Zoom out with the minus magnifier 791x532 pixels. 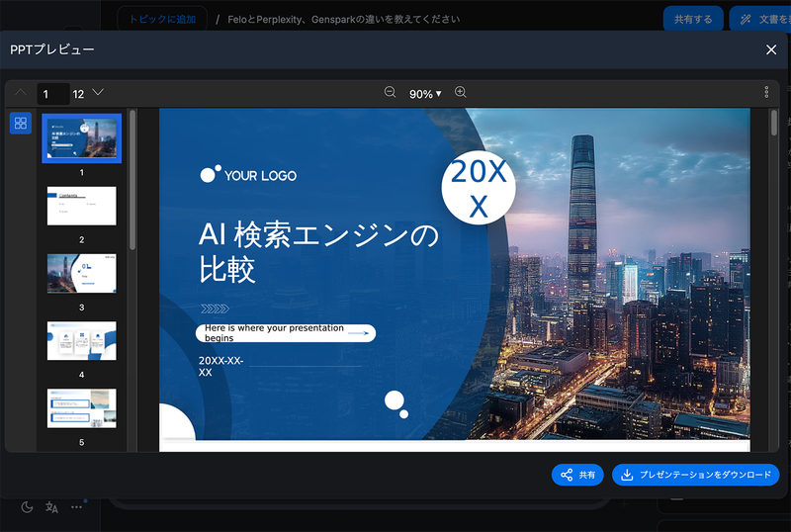coord(390,92)
